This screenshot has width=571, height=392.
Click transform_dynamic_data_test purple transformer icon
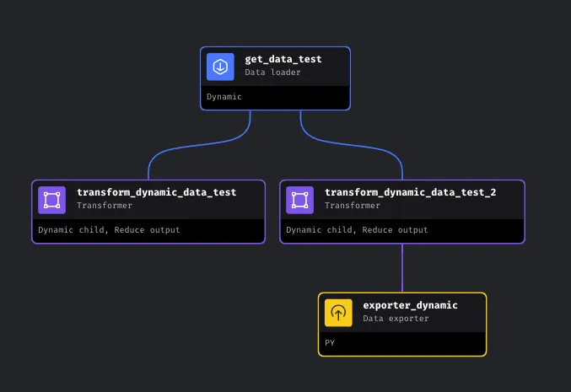[x=52, y=200]
